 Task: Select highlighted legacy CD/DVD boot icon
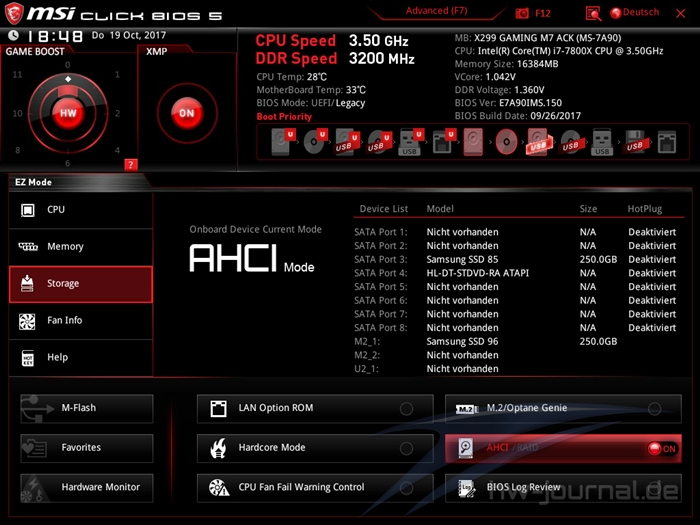[507, 142]
